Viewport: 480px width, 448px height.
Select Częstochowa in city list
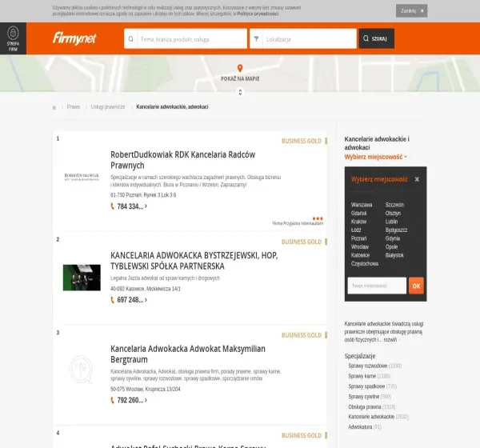tap(365, 264)
